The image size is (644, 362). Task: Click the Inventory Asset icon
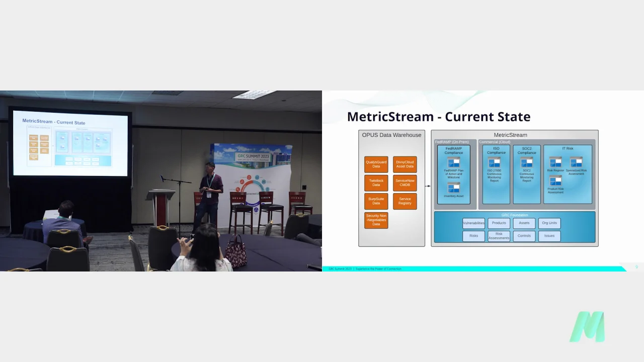tap(454, 188)
